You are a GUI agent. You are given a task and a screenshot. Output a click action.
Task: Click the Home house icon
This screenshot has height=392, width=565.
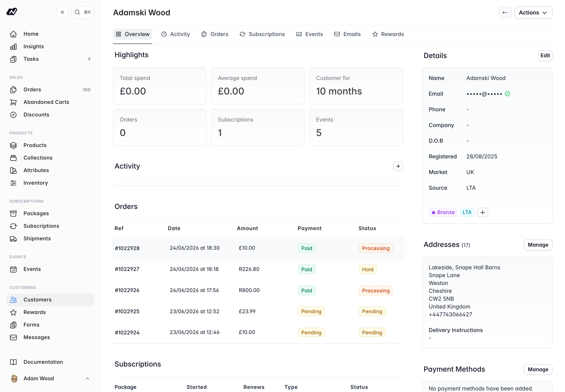coord(13,34)
